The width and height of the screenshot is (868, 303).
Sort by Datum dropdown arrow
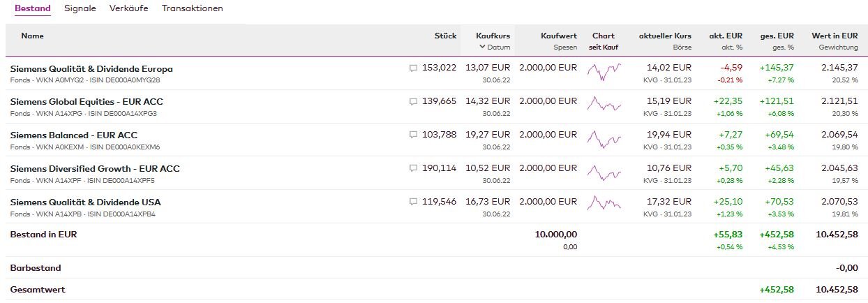(482, 47)
